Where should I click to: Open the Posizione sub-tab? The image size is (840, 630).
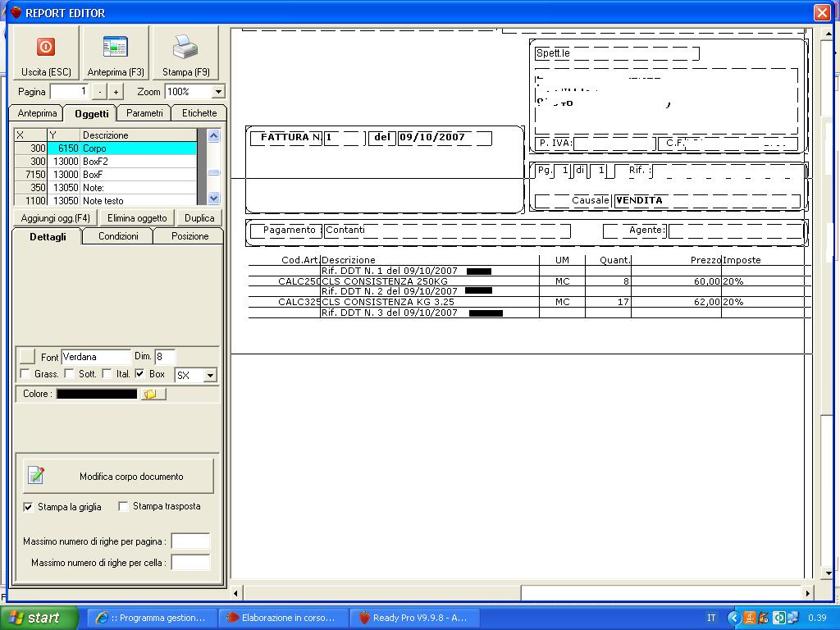coord(189,236)
